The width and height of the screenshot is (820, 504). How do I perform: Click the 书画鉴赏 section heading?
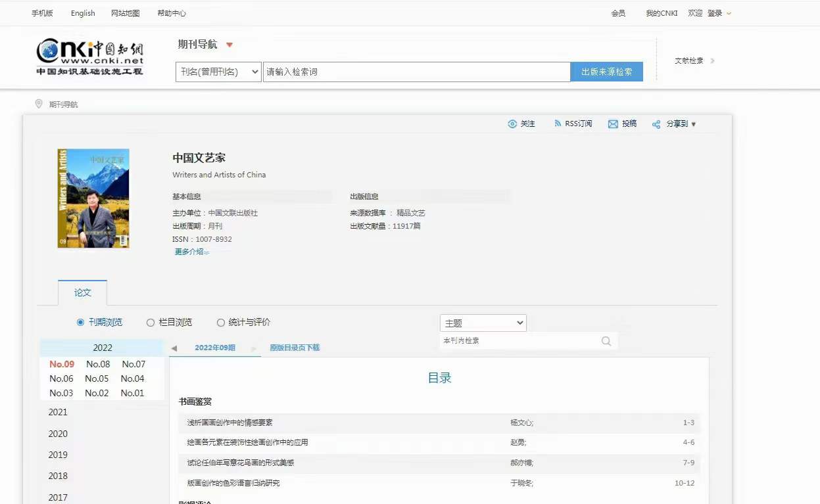point(195,401)
